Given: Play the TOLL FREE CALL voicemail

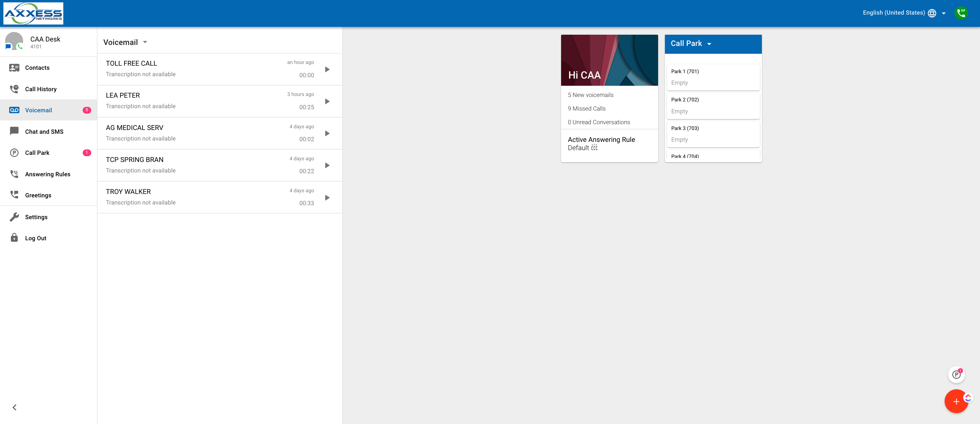Looking at the screenshot, I should [x=327, y=69].
